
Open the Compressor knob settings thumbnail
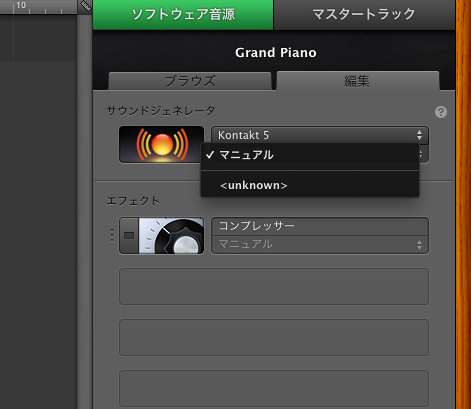171,236
